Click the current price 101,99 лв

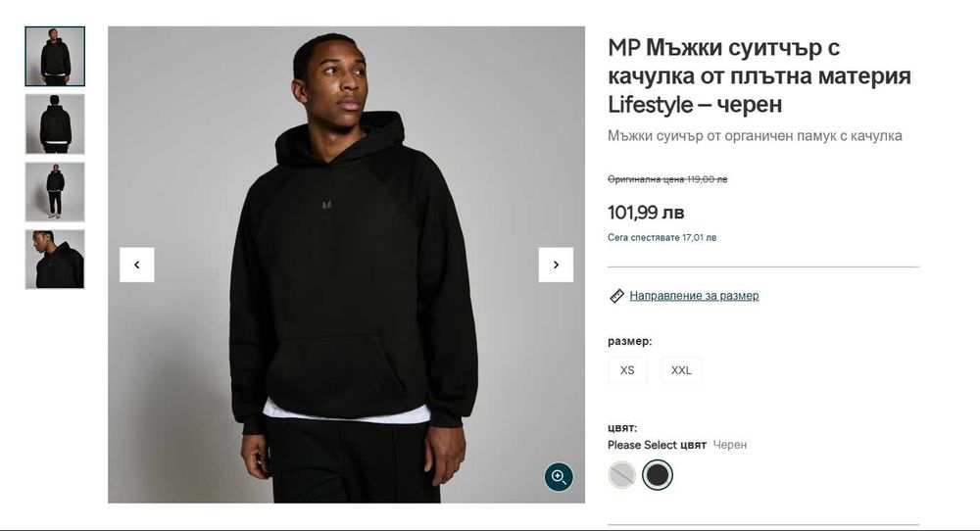point(646,212)
